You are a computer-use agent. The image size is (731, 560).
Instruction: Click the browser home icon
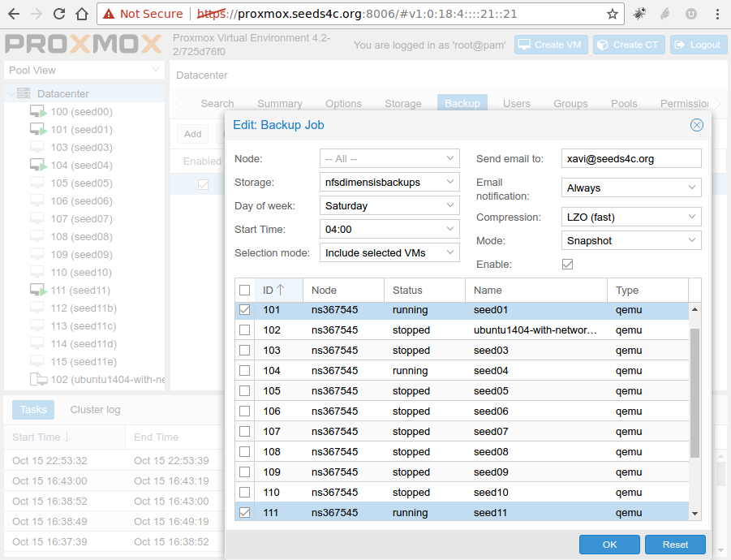point(82,14)
